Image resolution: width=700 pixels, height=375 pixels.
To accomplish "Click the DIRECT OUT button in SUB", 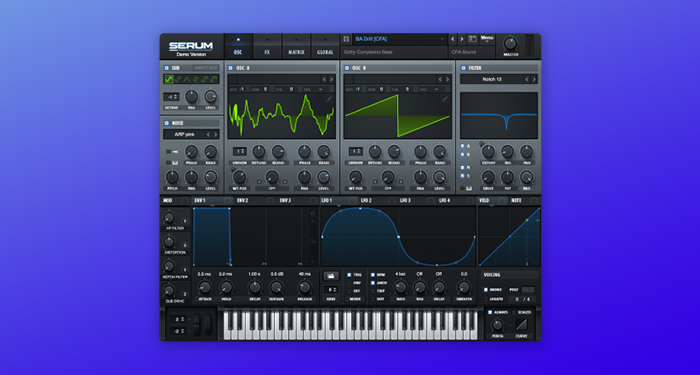I will tap(206, 68).
